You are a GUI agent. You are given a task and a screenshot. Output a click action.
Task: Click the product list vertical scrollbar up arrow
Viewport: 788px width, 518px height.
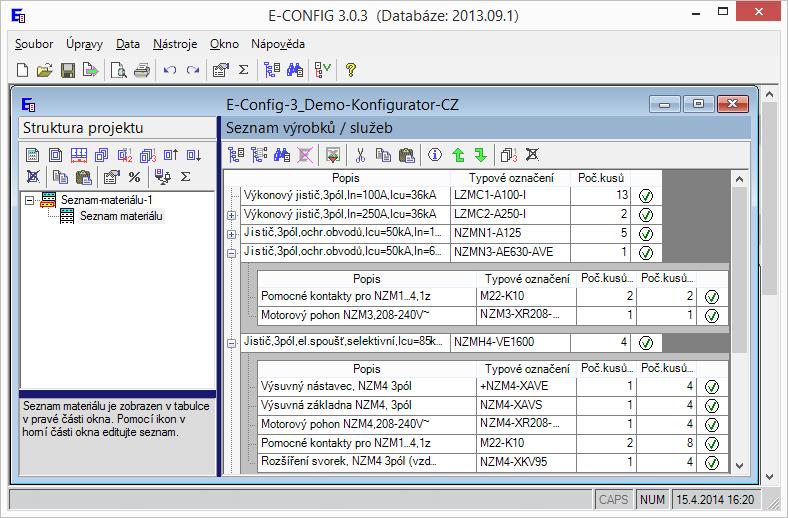point(739,179)
